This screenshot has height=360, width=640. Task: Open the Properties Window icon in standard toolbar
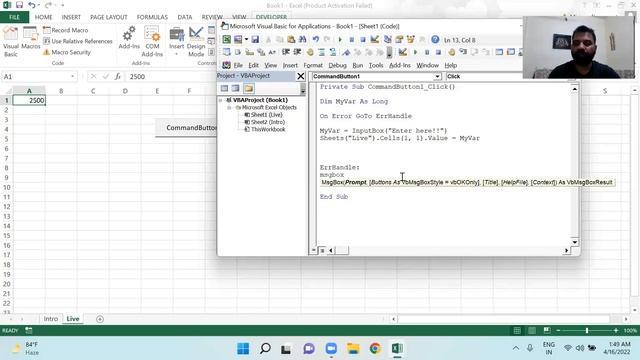pos(399,40)
